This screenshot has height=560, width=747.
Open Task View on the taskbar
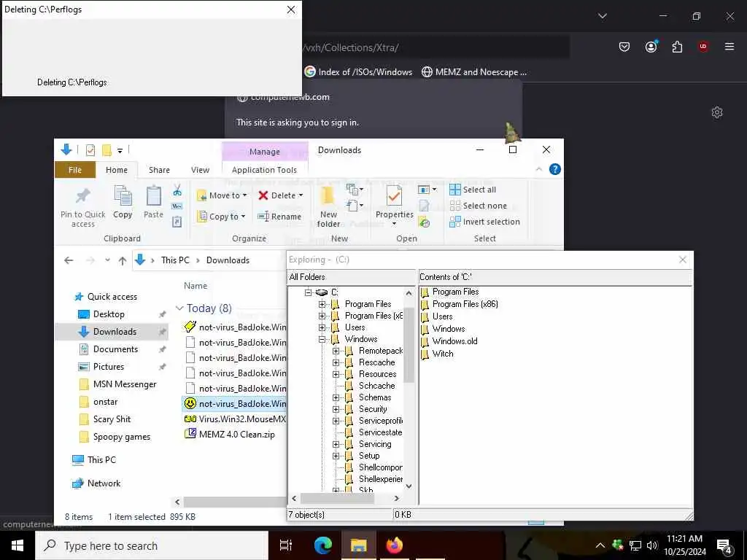pyautogui.click(x=286, y=545)
